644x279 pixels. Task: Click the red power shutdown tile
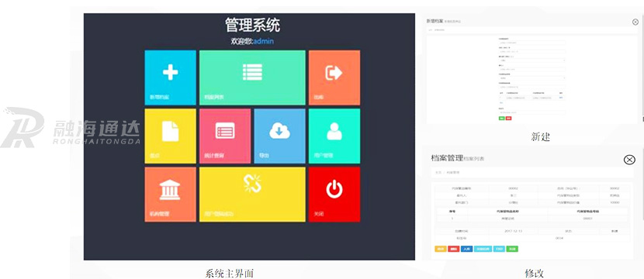coord(334,195)
